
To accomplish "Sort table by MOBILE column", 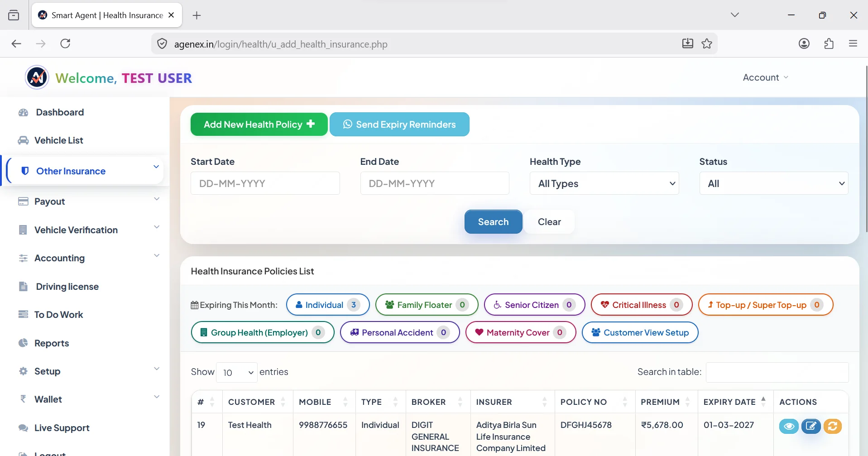I will (x=324, y=402).
